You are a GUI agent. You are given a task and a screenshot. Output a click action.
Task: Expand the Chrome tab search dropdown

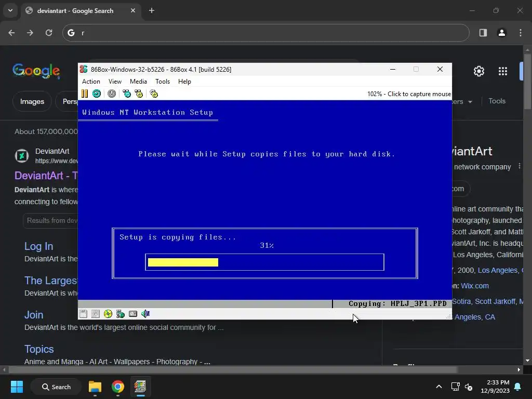coord(10,10)
